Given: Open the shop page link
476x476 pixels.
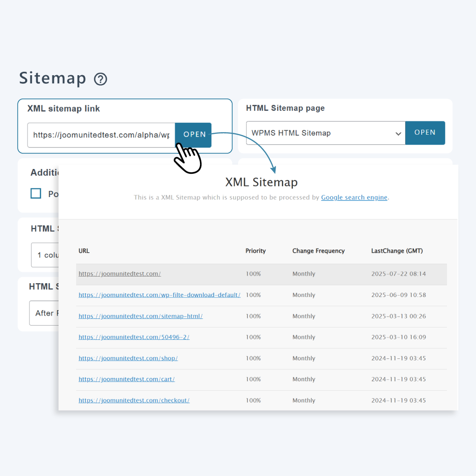Looking at the screenshot, I should click(x=128, y=358).
